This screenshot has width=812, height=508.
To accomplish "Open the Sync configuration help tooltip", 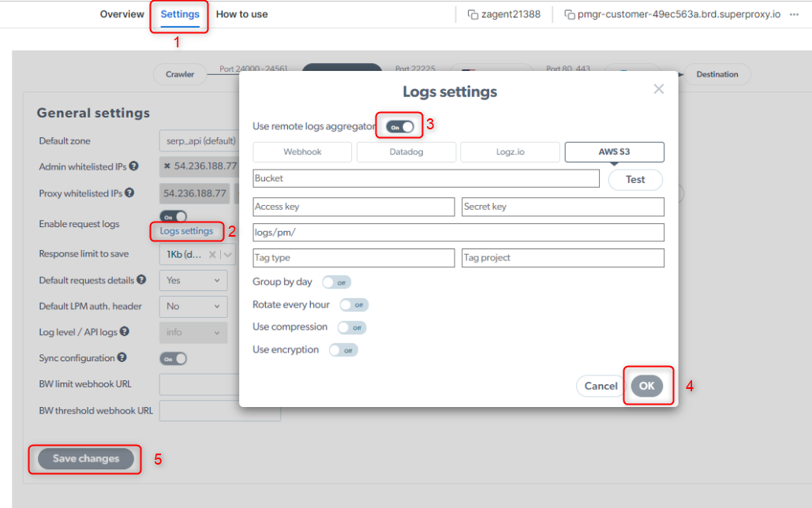I will click(122, 357).
